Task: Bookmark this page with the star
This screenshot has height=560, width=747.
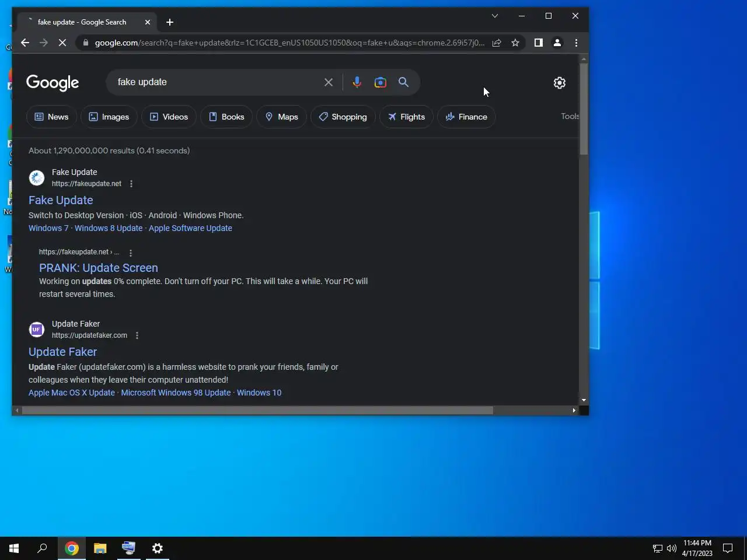Action: (x=515, y=43)
